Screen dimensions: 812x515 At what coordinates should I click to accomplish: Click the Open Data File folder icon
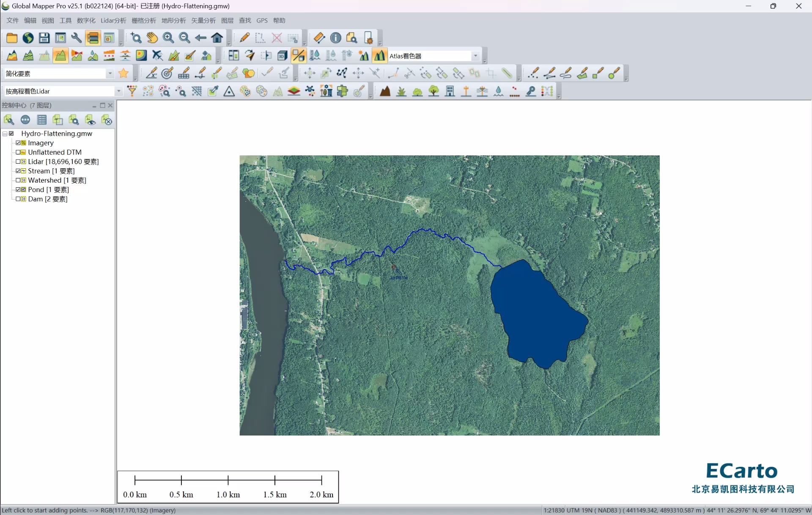coord(11,38)
